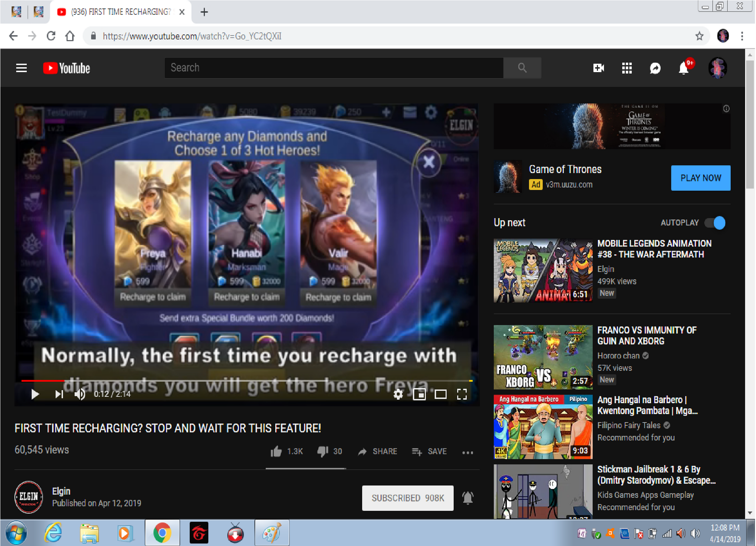Open the Windows Start button
The image size is (756, 546).
coord(16,533)
